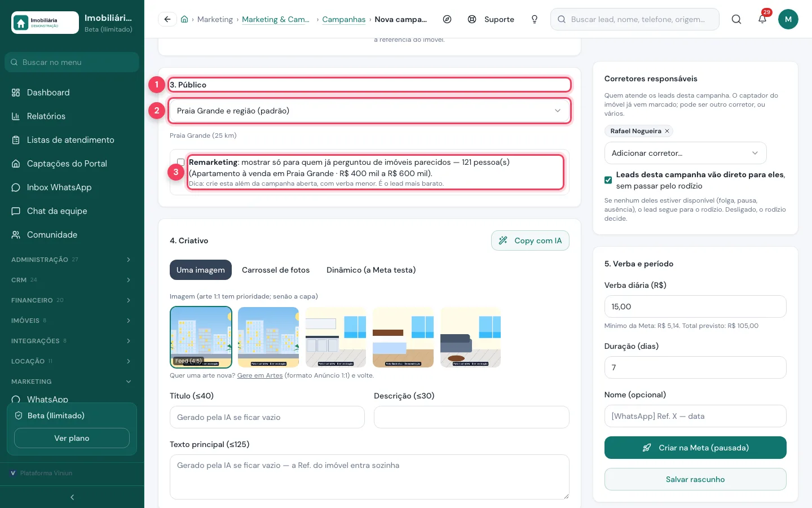The width and height of the screenshot is (812, 508).
Task: Expand INTEGRAÇÕES menu section
Action: [x=72, y=341]
